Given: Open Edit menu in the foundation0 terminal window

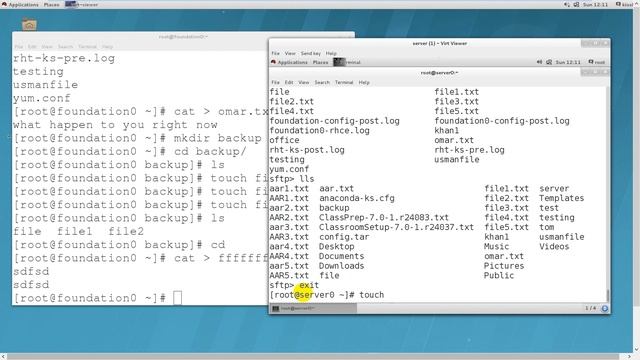Looking at the screenshot, I should click(x=32, y=47).
